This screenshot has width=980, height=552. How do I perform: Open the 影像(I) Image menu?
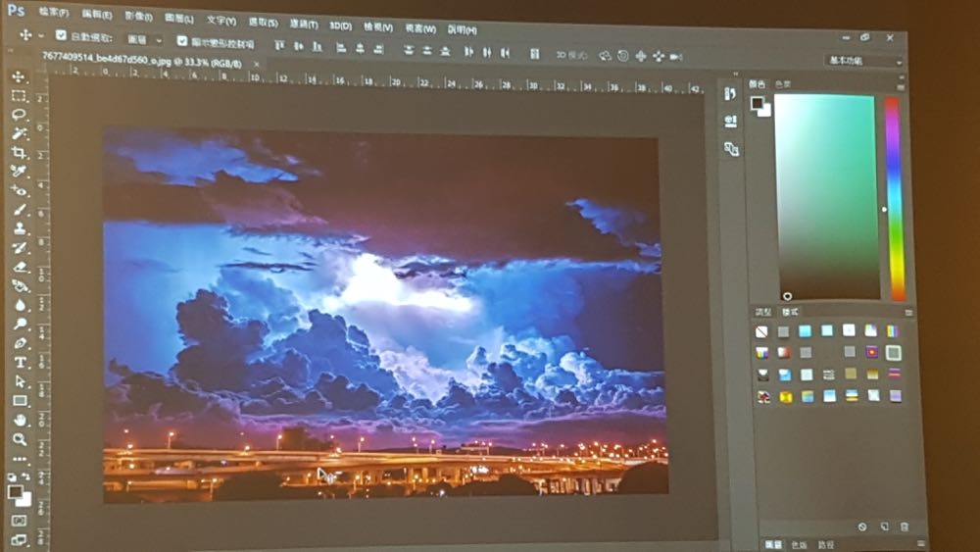click(x=138, y=17)
